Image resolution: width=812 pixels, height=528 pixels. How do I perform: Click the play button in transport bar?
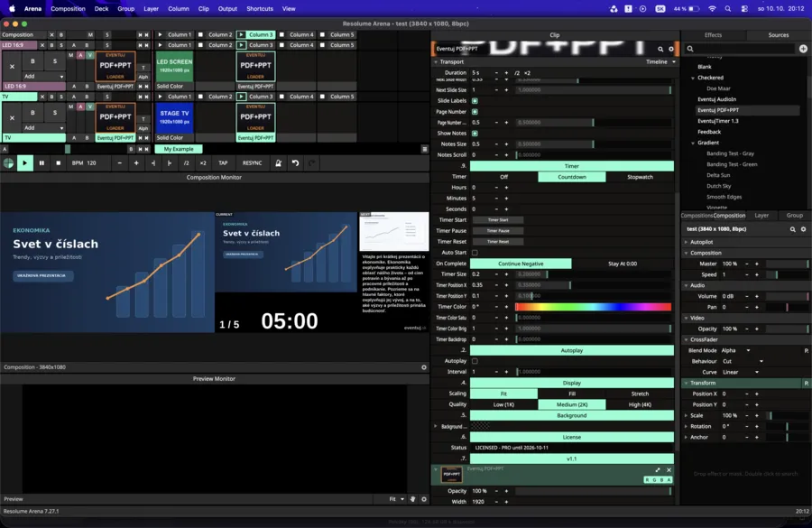click(24, 162)
